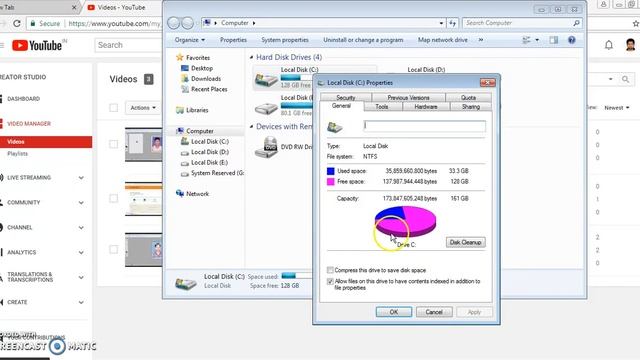640x360 pixels.
Task: Switch to the Quota tab
Action: (x=468, y=98)
